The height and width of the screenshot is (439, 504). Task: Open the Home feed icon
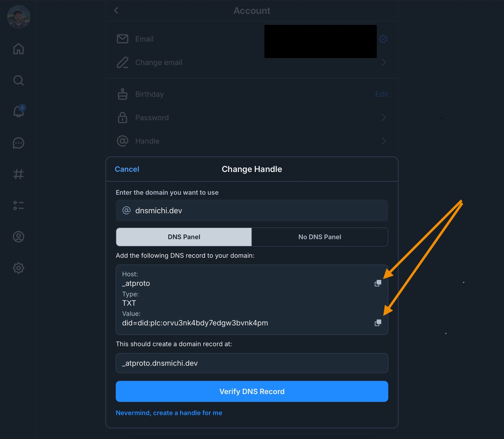[x=18, y=49]
